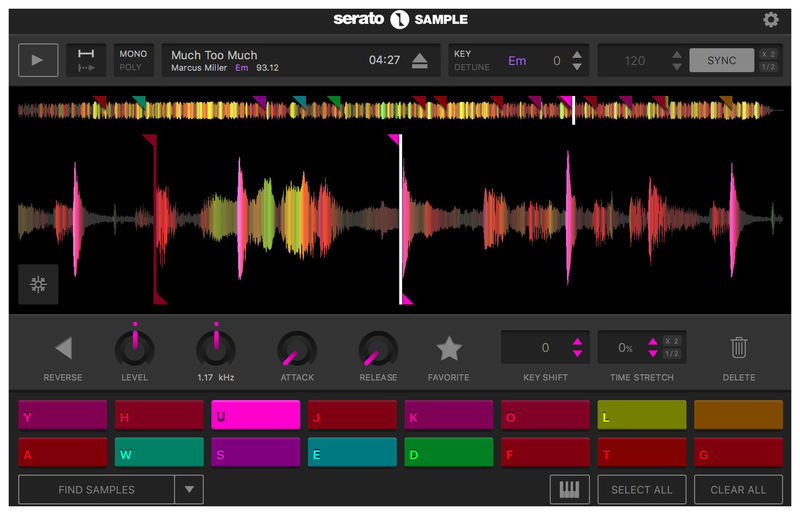Start playback with the play button
This screenshot has width=800, height=515.
(x=38, y=60)
